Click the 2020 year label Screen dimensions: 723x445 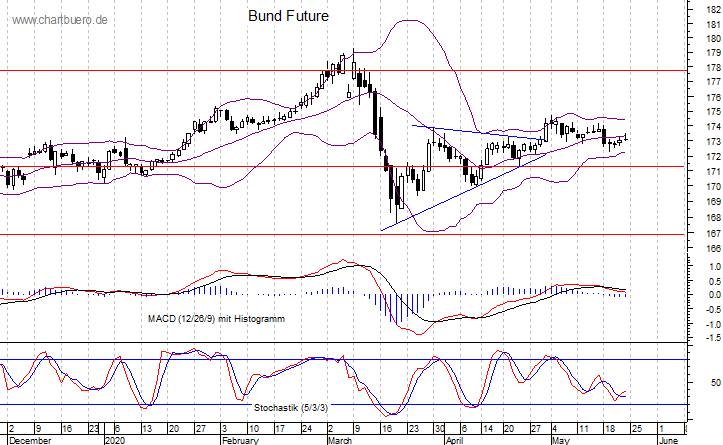pos(115,441)
